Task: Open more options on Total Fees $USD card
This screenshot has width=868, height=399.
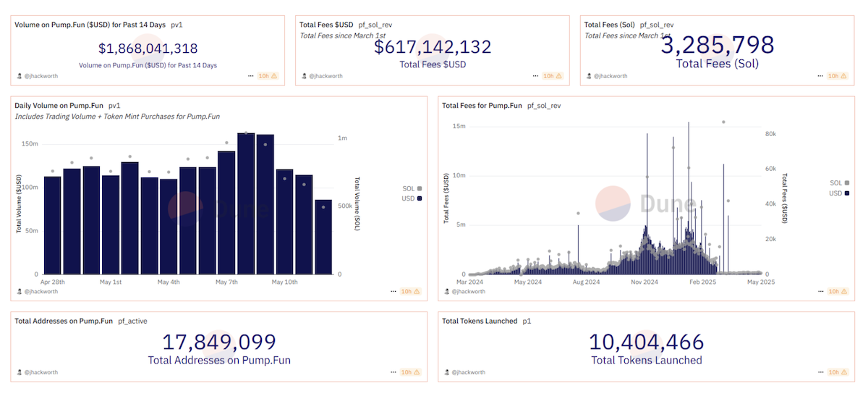Action: [x=535, y=75]
